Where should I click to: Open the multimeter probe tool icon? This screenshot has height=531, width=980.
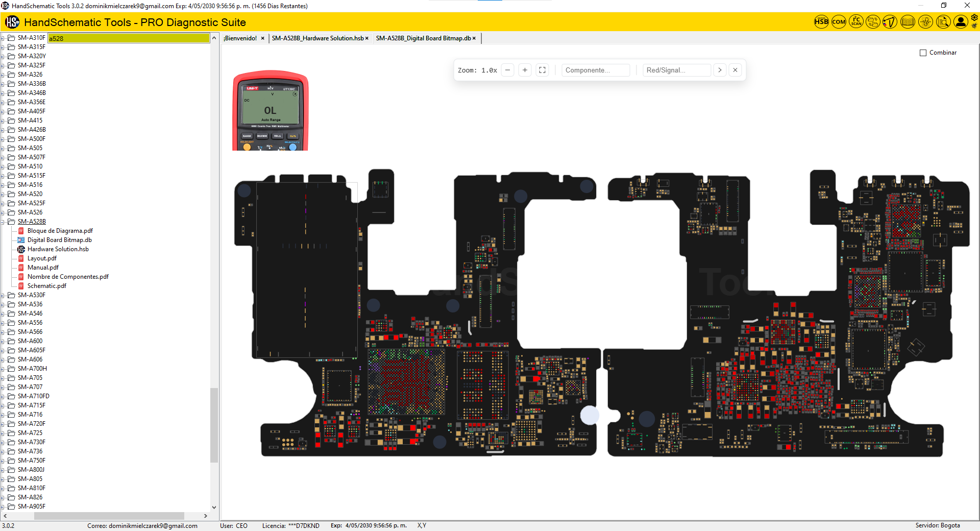pyautogui.click(x=890, y=22)
